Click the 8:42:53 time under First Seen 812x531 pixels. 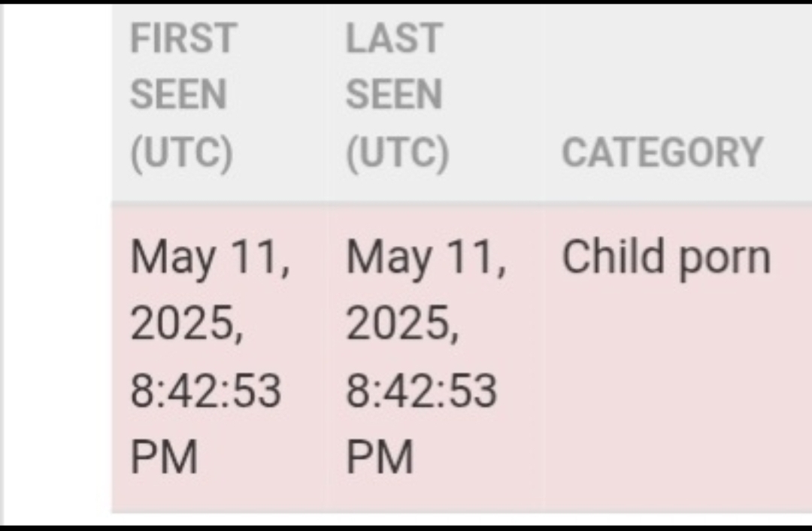pyautogui.click(x=205, y=390)
